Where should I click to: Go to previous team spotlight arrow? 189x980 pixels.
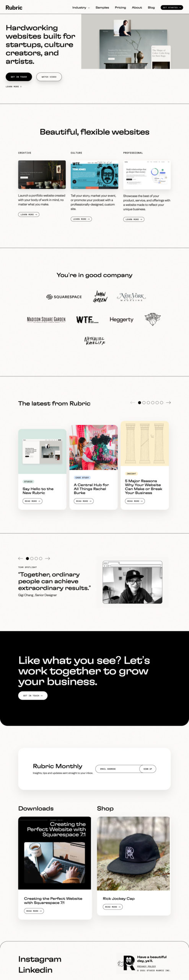coord(21,558)
